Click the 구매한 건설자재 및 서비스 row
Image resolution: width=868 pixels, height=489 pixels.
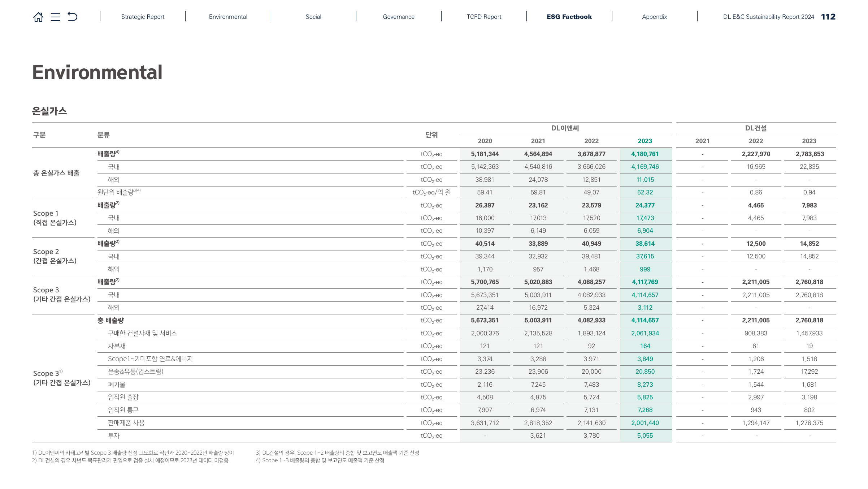[x=142, y=333]
